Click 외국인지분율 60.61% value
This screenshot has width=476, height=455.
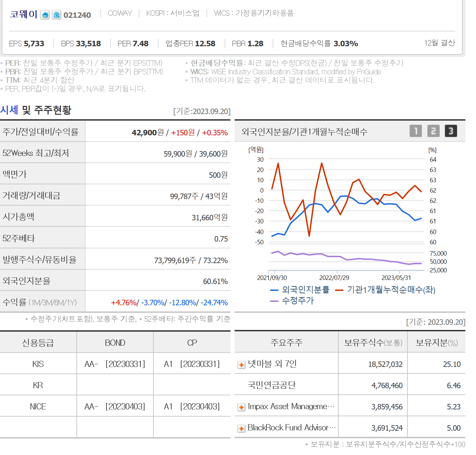pos(215,281)
